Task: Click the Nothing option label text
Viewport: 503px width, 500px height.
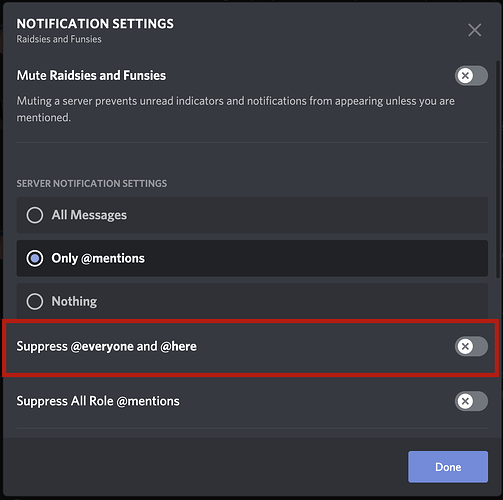Action: coord(74,301)
